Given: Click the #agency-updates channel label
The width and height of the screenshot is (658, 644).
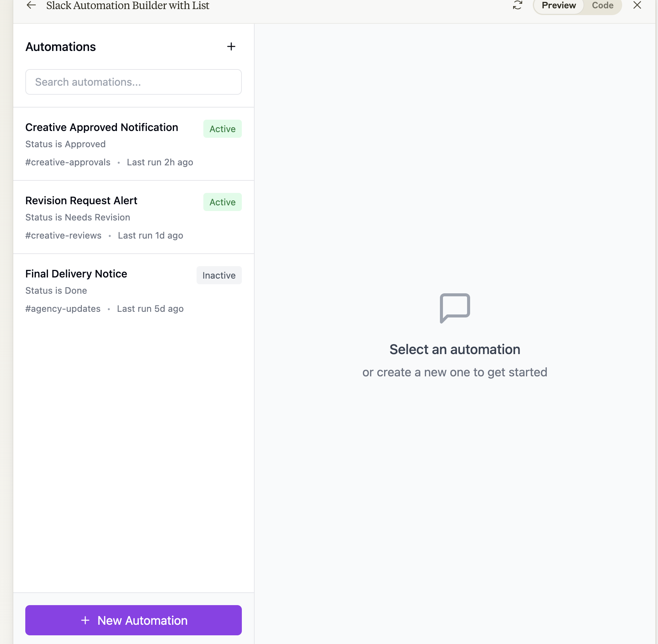Looking at the screenshot, I should pos(63,309).
